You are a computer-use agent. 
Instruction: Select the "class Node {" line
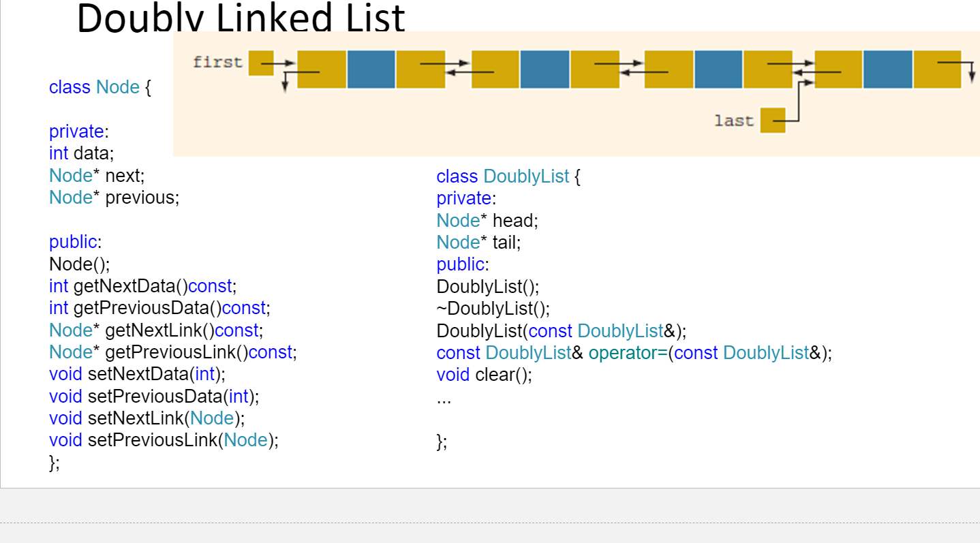100,87
